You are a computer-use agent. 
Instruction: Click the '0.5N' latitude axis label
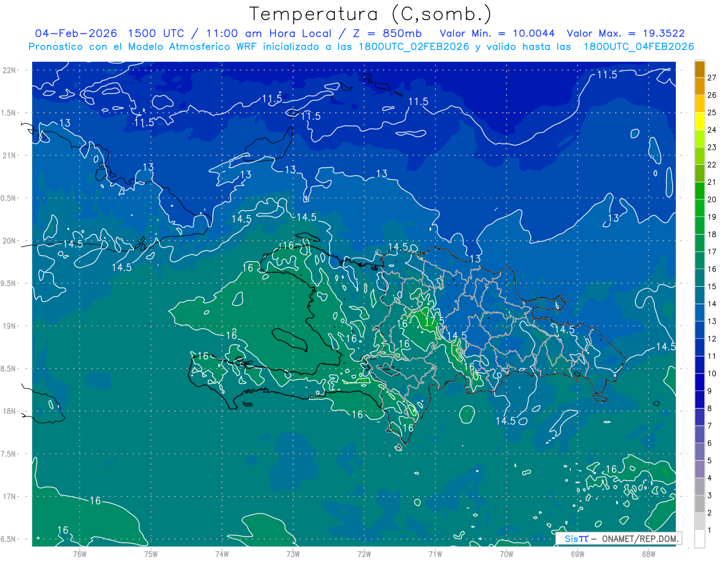9,198
